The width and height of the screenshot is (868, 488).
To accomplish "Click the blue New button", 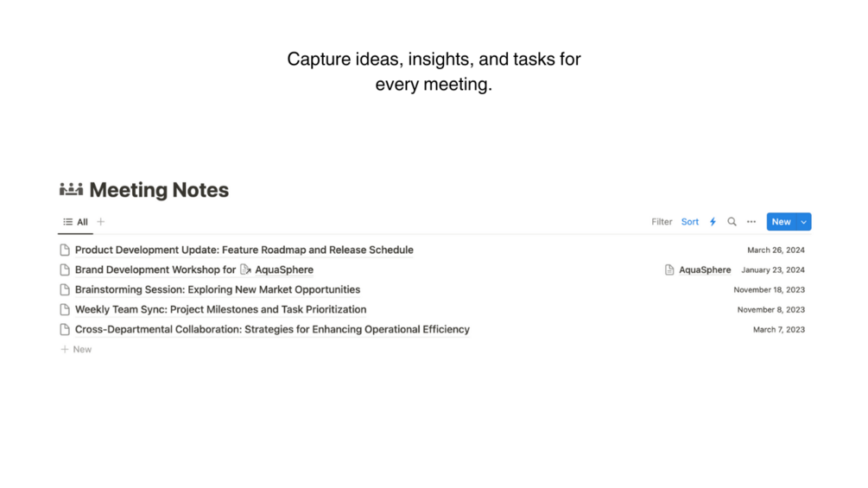I will click(781, 222).
